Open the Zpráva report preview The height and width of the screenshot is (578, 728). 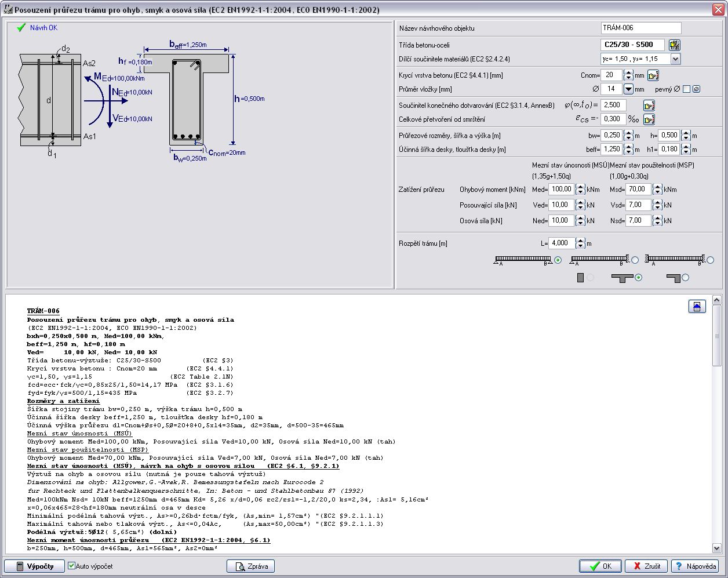(250, 566)
